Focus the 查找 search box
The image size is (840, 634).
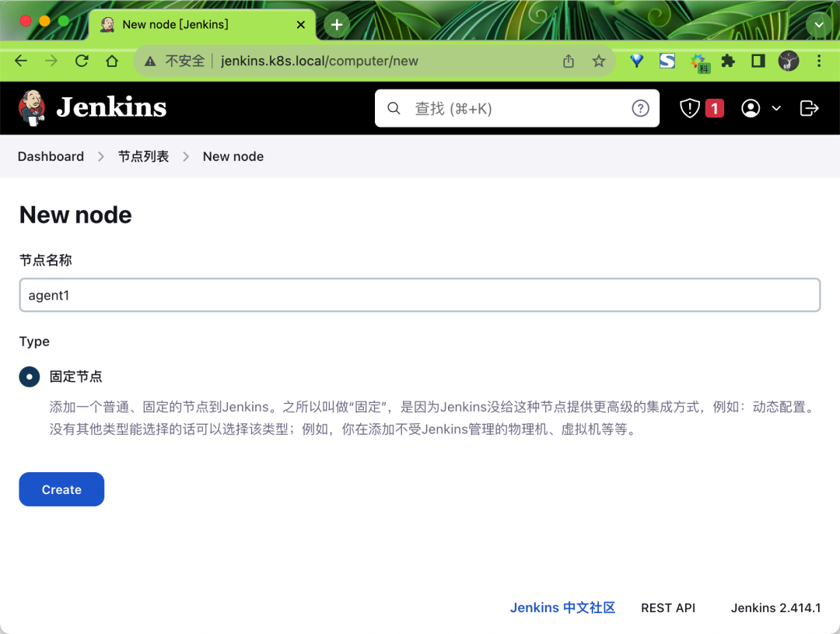[517, 108]
